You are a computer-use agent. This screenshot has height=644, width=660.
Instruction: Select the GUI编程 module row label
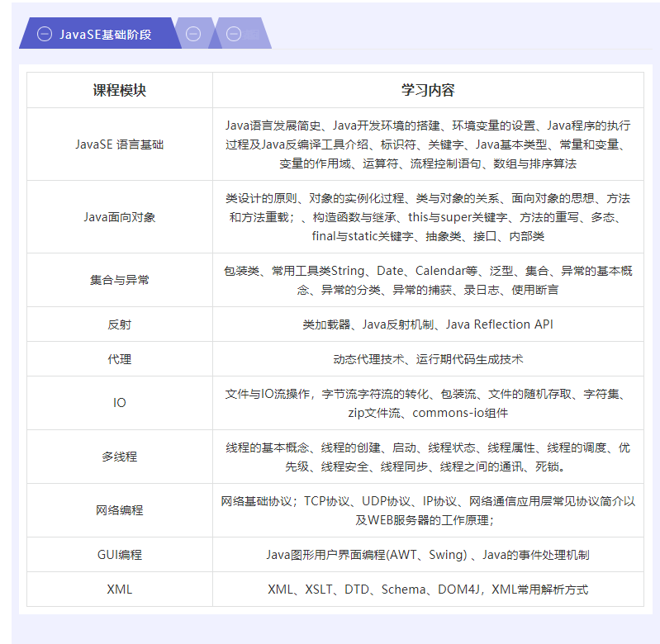point(120,555)
